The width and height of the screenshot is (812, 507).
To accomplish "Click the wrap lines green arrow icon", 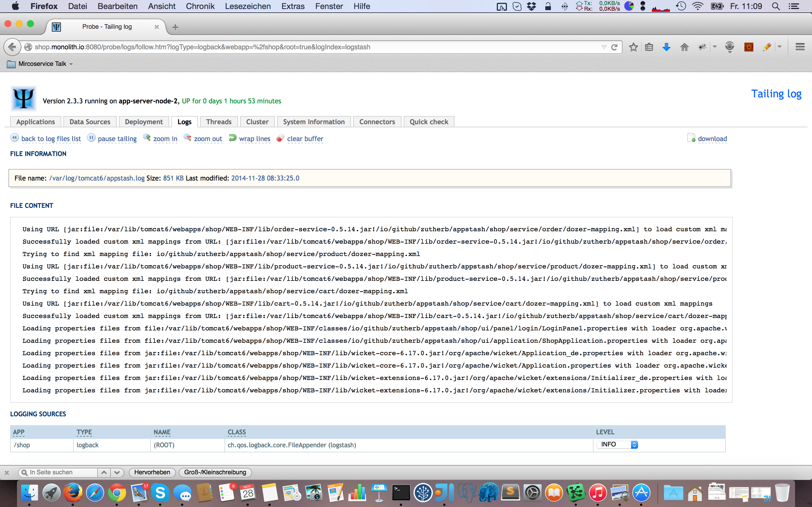I will tap(232, 138).
